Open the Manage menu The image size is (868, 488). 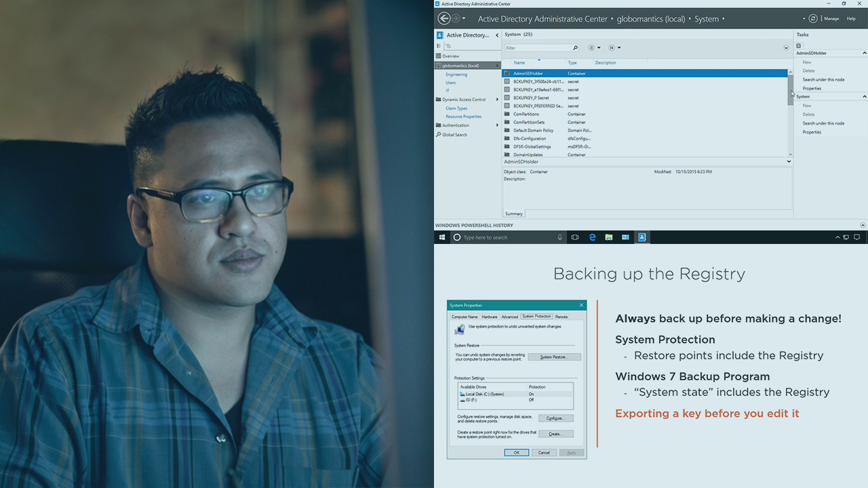(x=831, y=19)
